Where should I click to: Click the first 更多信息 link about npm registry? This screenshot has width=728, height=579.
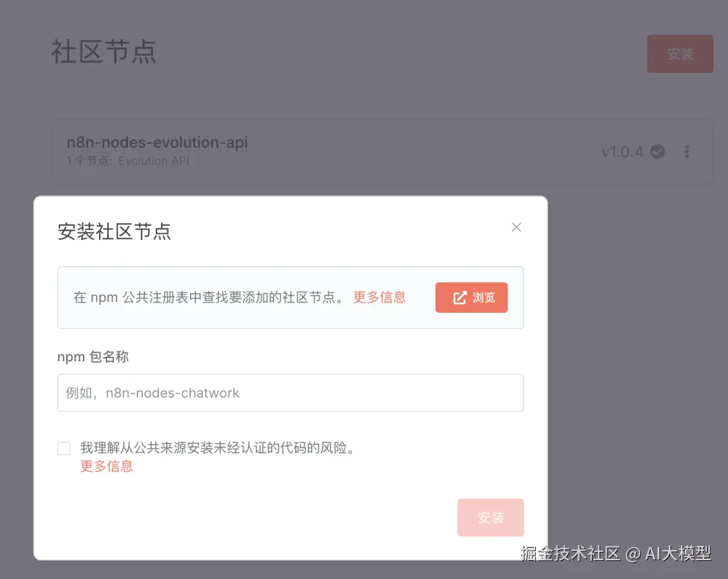pyautogui.click(x=379, y=297)
